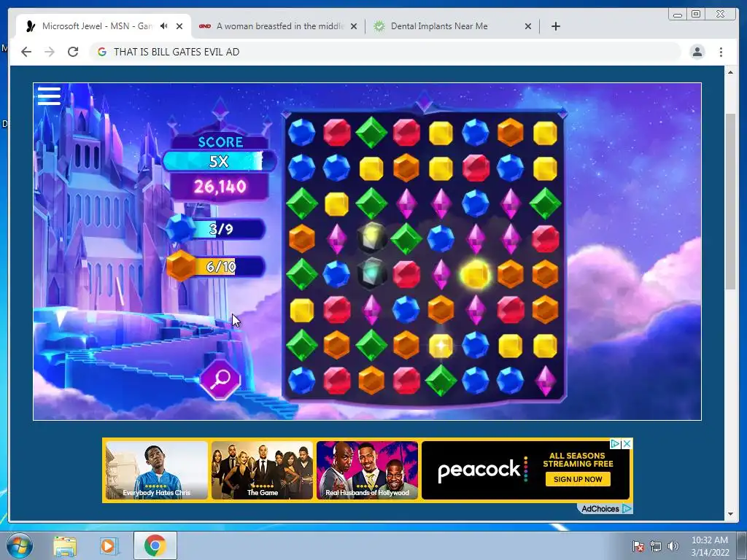Screen dimensions: 747x560
Task: Click the 5X multiplier progress bar
Action: (219, 161)
